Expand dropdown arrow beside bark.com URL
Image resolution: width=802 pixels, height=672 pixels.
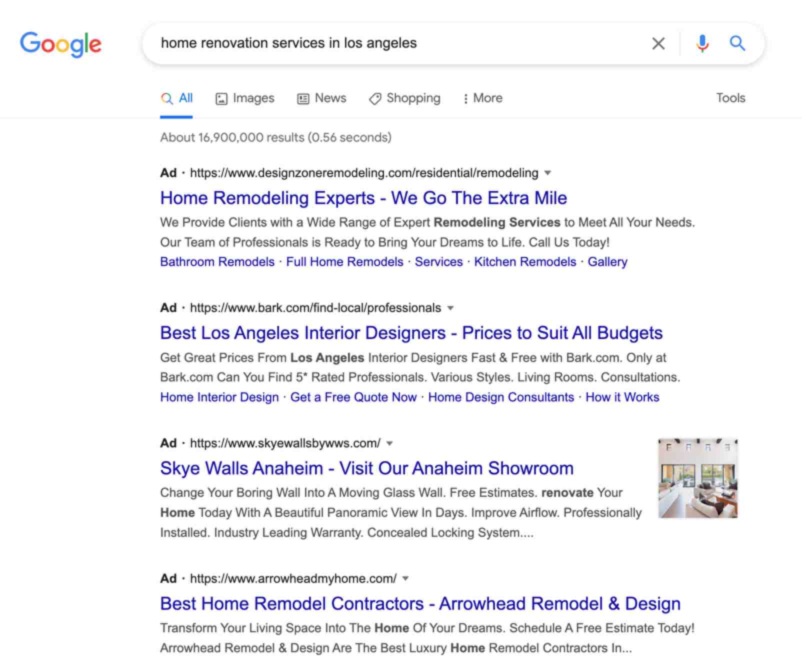450,308
